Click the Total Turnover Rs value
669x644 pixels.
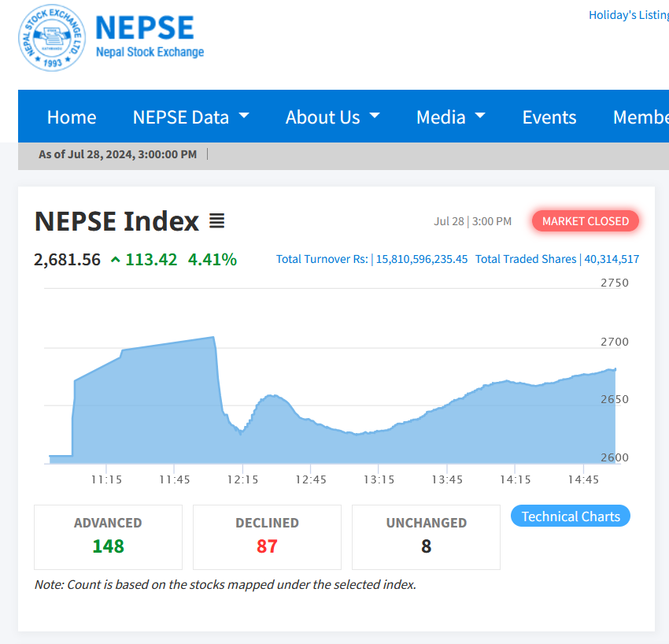coord(422,259)
